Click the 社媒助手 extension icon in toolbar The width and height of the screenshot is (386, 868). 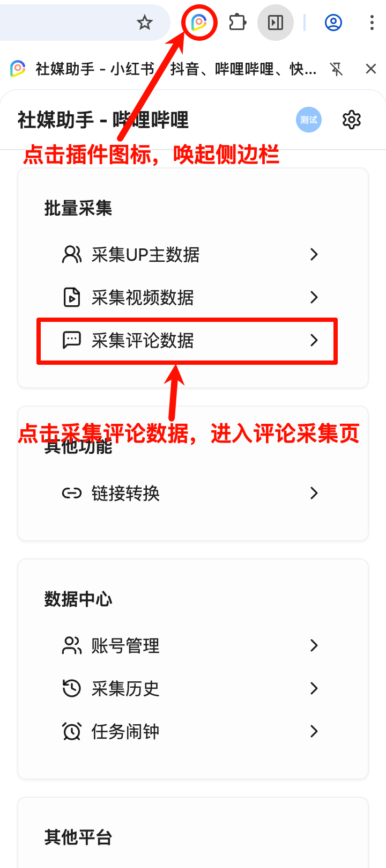pos(199,23)
